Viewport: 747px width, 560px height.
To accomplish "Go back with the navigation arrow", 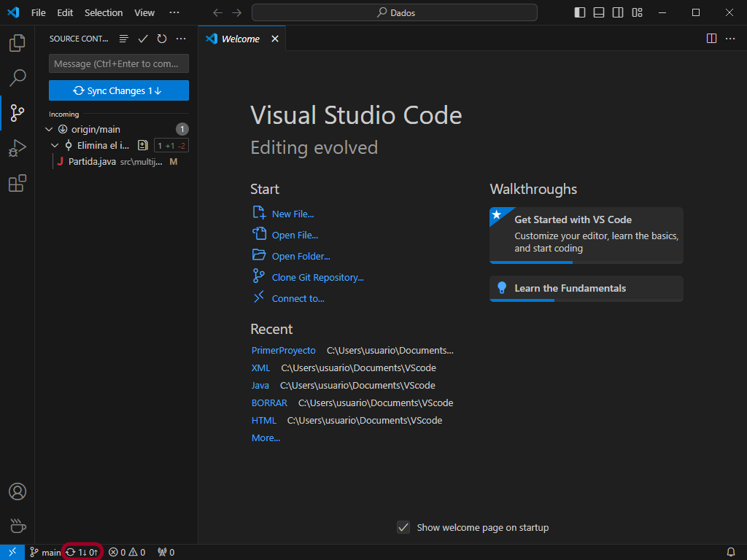I will (217, 13).
